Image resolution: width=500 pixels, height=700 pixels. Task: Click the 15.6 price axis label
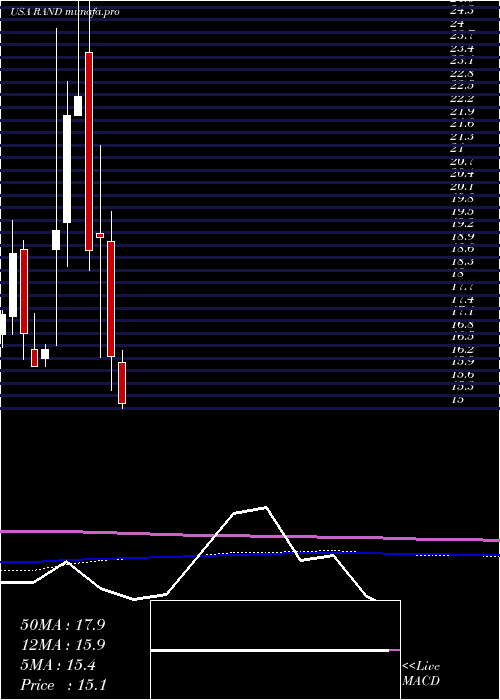(463, 374)
